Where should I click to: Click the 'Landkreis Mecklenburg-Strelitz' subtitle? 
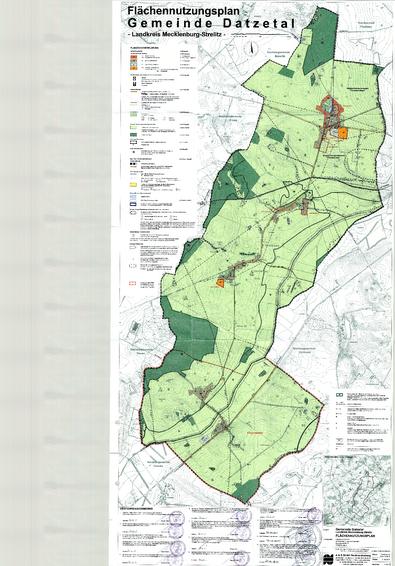pyautogui.click(x=177, y=35)
